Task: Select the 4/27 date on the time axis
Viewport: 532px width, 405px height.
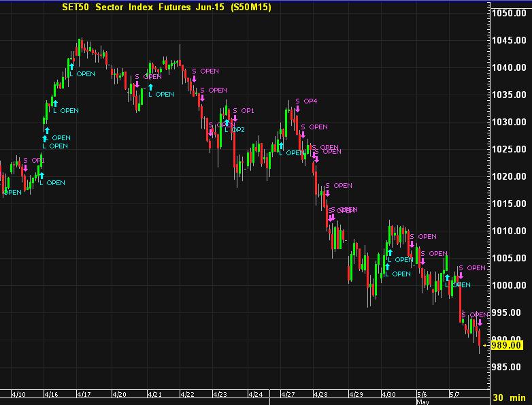Action: [x=288, y=394]
